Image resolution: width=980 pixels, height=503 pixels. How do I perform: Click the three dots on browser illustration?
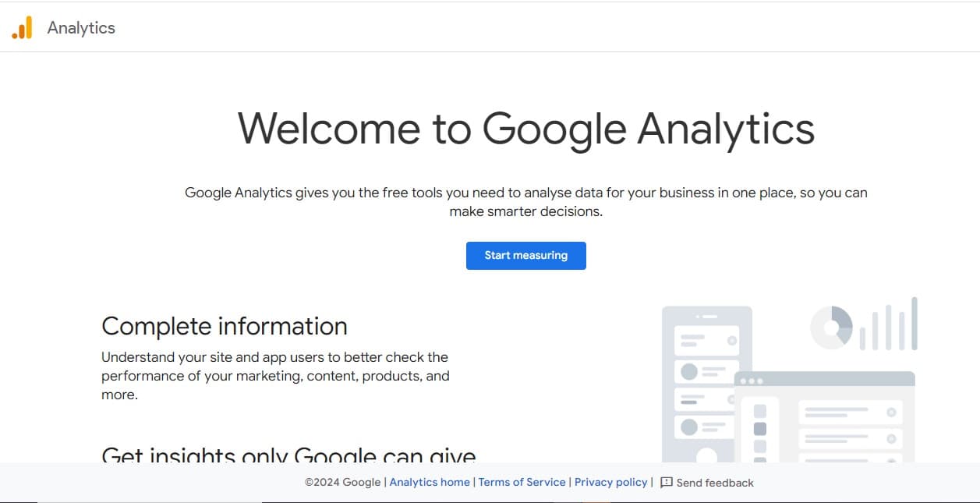point(752,381)
